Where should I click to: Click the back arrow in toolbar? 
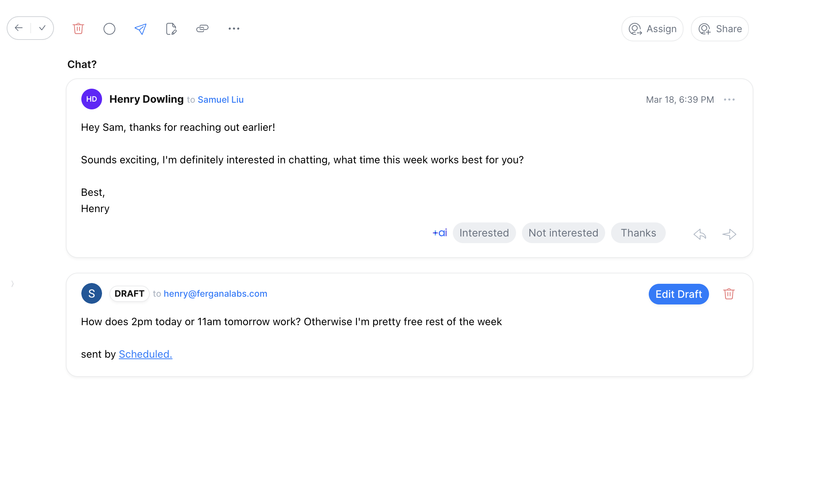[19, 28]
